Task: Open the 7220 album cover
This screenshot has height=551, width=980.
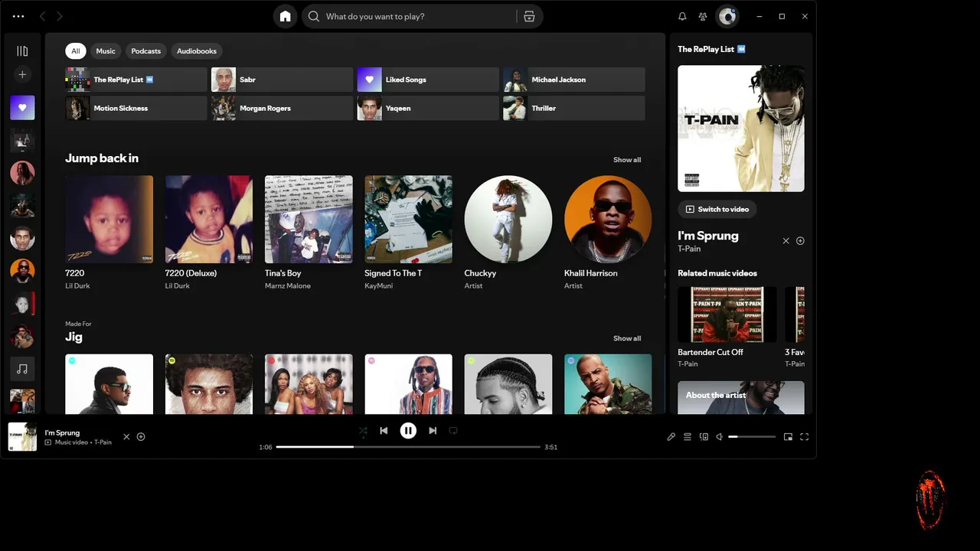Action: (x=109, y=220)
